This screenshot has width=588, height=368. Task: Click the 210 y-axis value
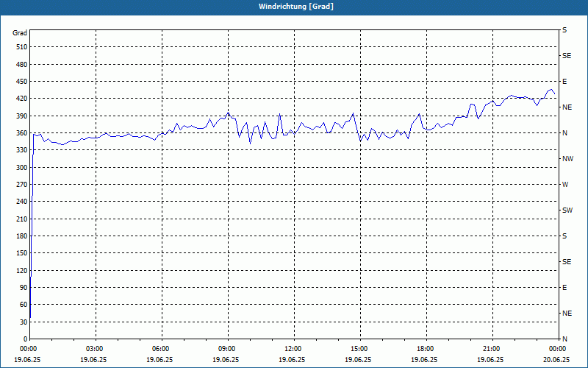[22, 219]
